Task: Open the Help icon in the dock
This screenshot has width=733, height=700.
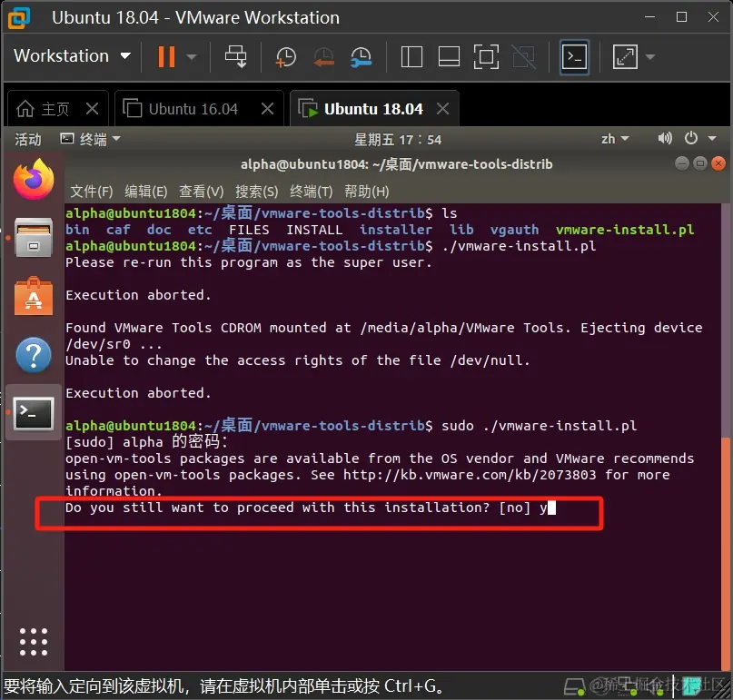Action: (34, 355)
